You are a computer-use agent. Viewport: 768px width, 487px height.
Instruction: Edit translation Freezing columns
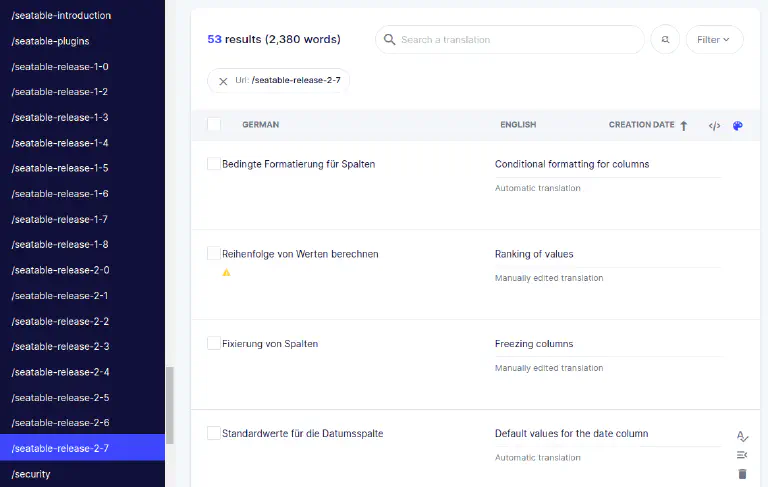[534, 344]
